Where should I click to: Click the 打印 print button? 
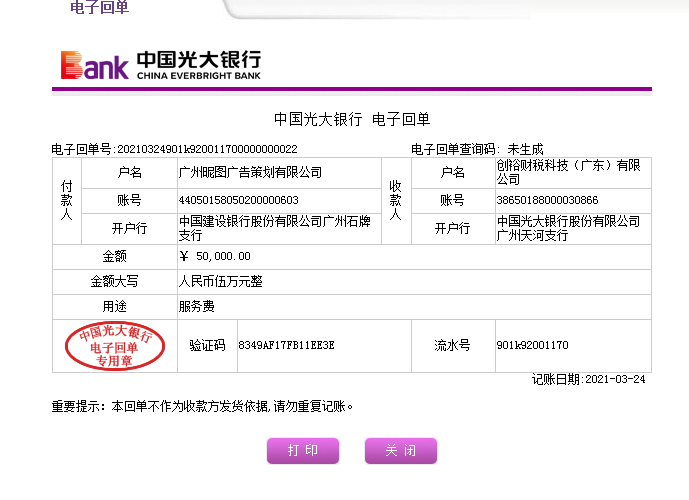tap(303, 450)
